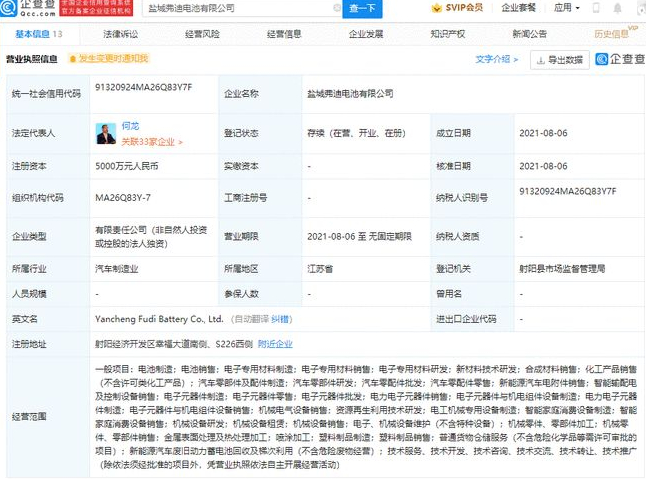Screen dimensions: 646x479
Task: Select company name cell 盐城弗迪电池有限公司
Action: point(350,94)
